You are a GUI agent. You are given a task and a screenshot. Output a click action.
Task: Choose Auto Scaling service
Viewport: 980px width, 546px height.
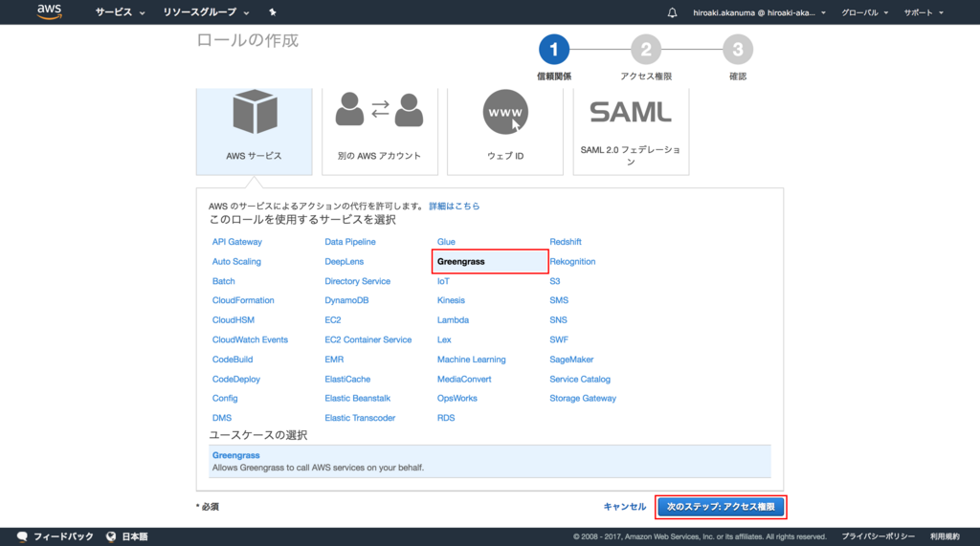[236, 262]
